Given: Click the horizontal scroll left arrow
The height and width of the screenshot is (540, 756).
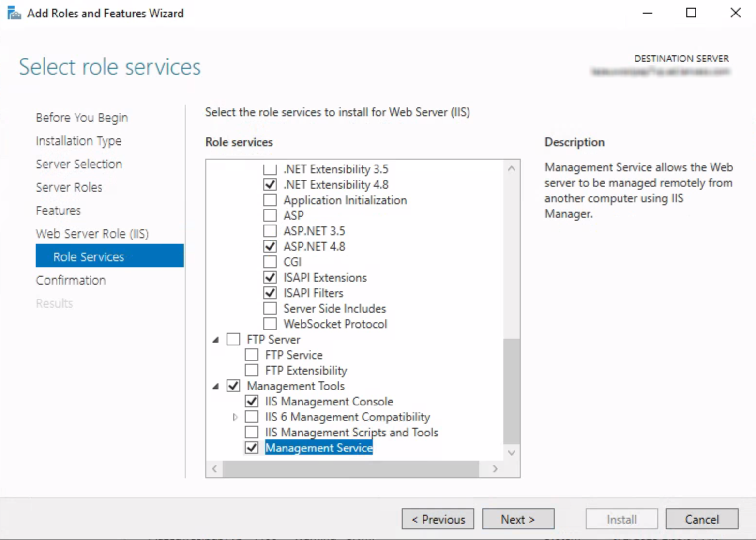Looking at the screenshot, I should tap(214, 468).
